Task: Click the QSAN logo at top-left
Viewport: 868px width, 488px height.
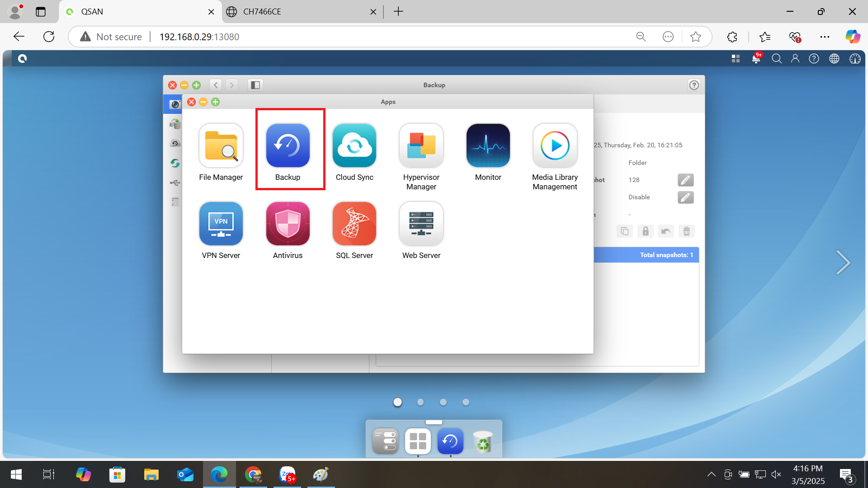Action: [x=22, y=58]
